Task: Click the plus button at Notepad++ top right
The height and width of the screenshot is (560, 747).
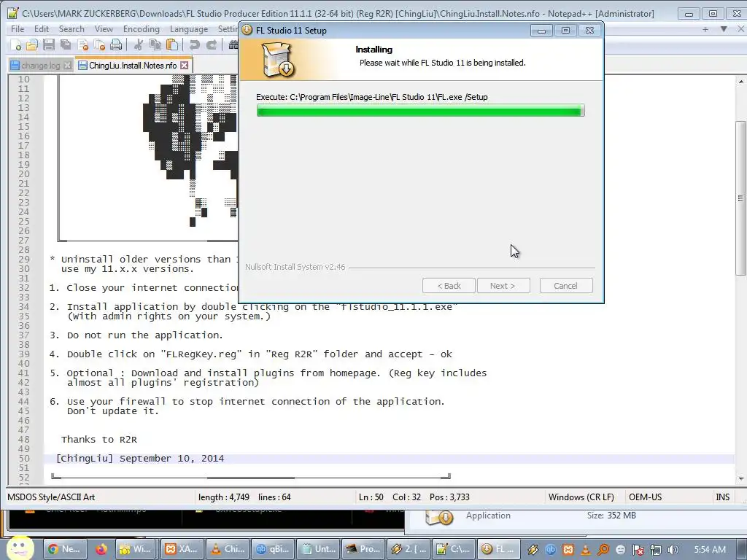Action: (705, 29)
